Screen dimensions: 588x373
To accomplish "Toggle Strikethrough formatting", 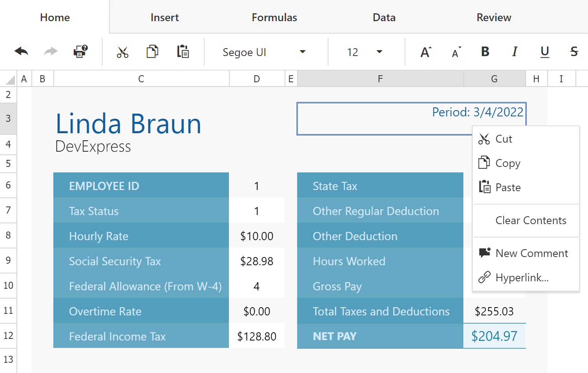I will click(574, 52).
